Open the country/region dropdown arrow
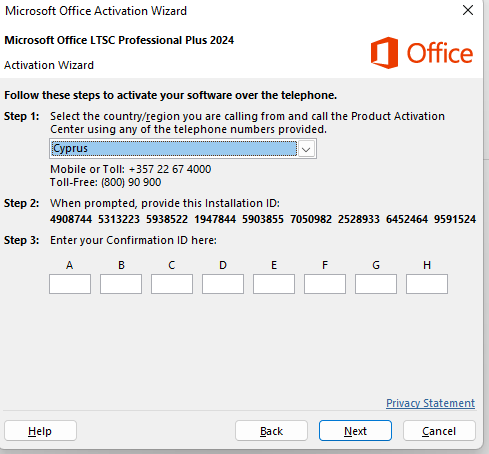The height and width of the screenshot is (454, 489). [x=306, y=149]
